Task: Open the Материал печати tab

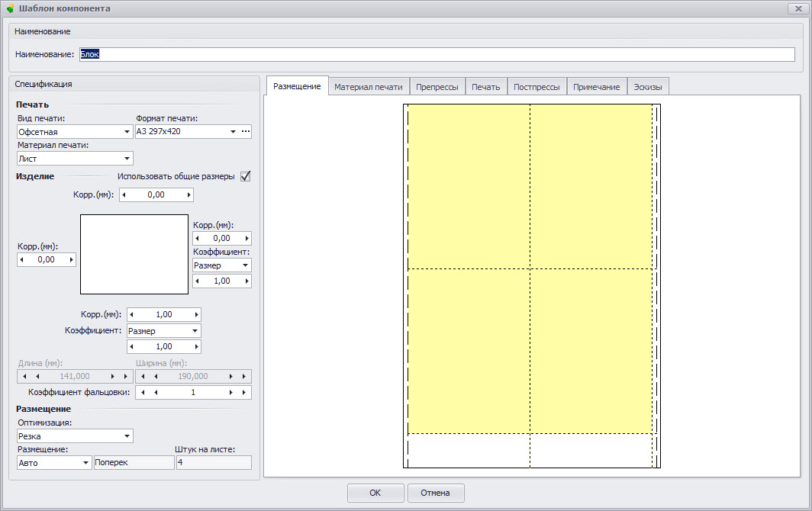Action: click(x=368, y=87)
